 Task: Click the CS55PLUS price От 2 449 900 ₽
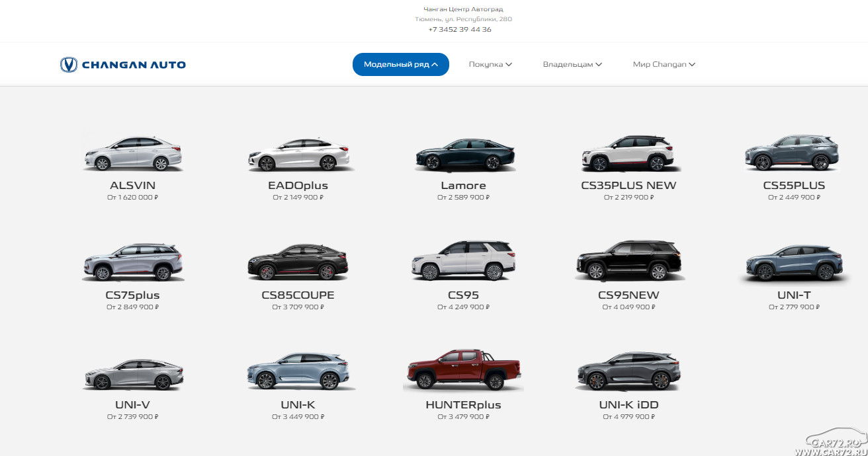click(794, 198)
